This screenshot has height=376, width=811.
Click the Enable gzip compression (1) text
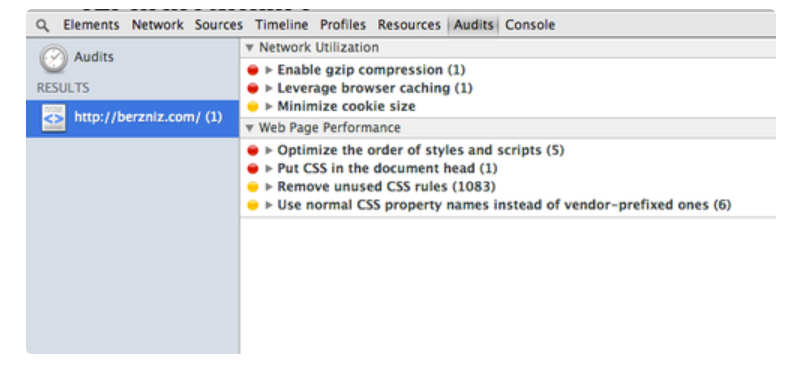click(x=371, y=70)
